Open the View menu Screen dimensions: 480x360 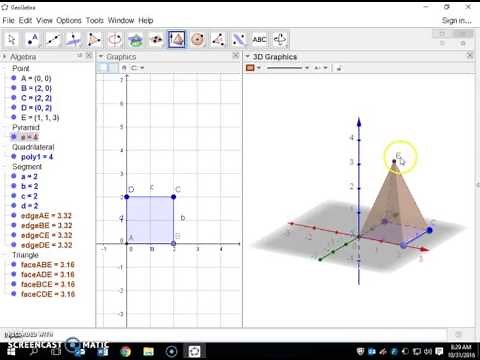click(x=44, y=20)
